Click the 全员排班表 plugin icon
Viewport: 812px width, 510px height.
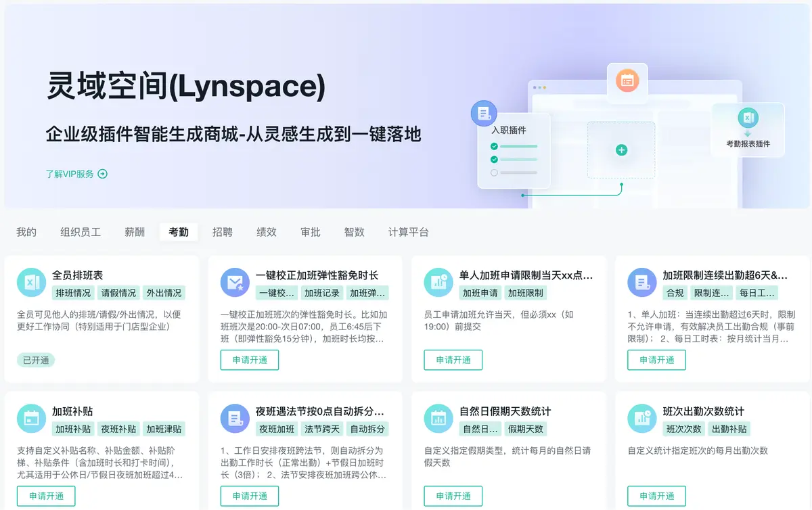click(31, 282)
